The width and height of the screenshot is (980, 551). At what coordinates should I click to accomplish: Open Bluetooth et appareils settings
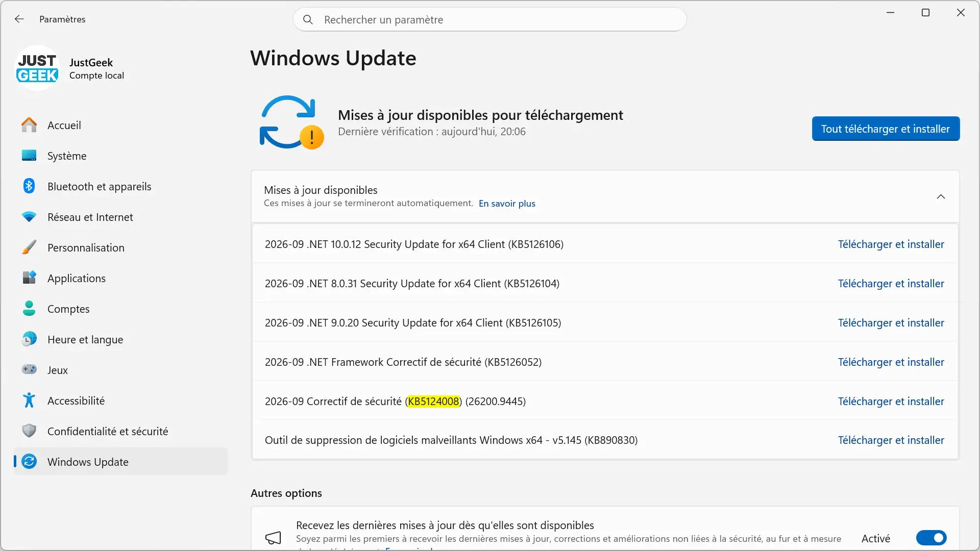pyautogui.click(x=120, y=186)
